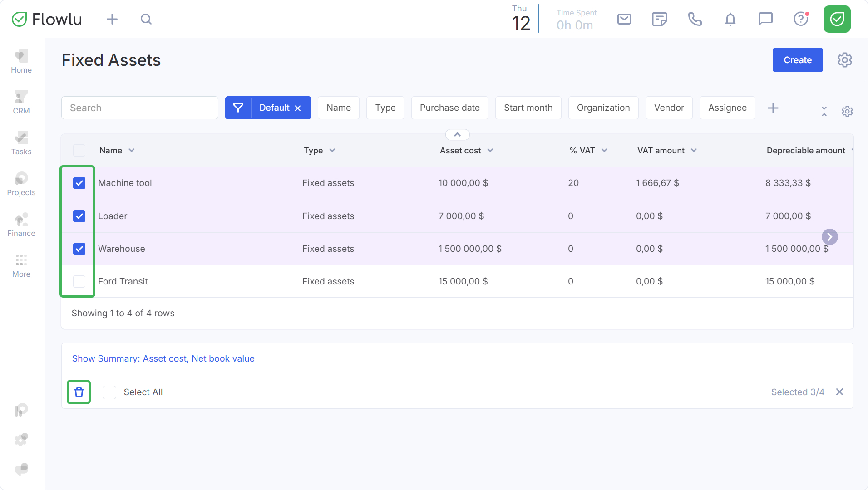Tick the Select All checkbox
Viewport: 868px width, 490px height.
(109, 392)
